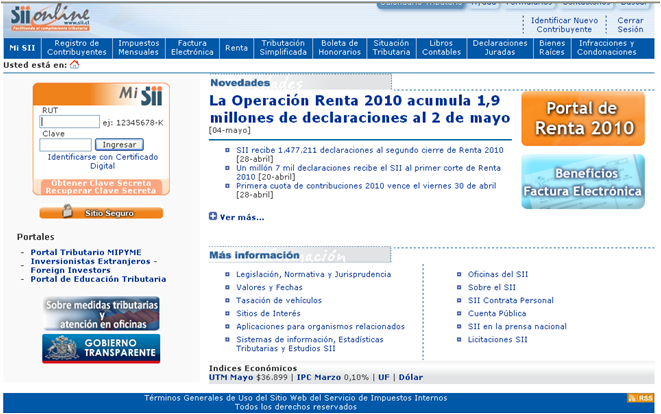Viewport: 661px width, 414px height.
Task: Open Términos Generales de Uso footer link
Action: pos(296,398)
